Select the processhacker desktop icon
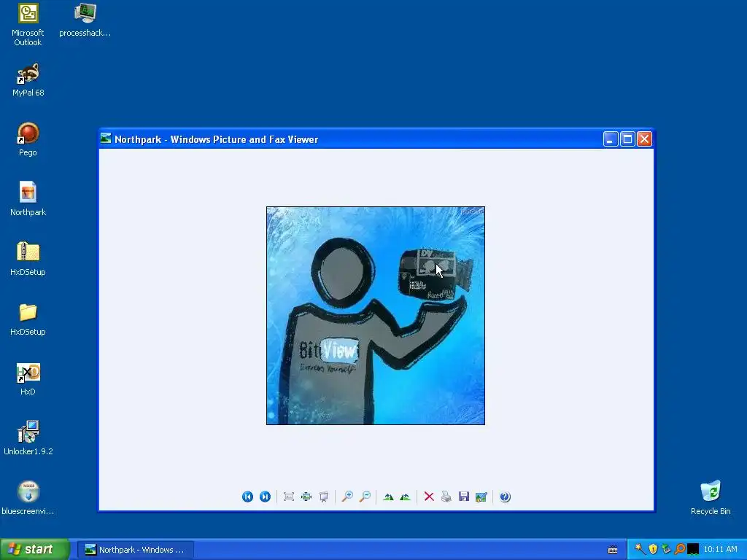The height and width of the screenshot is (560, 747). click(85, 20)
